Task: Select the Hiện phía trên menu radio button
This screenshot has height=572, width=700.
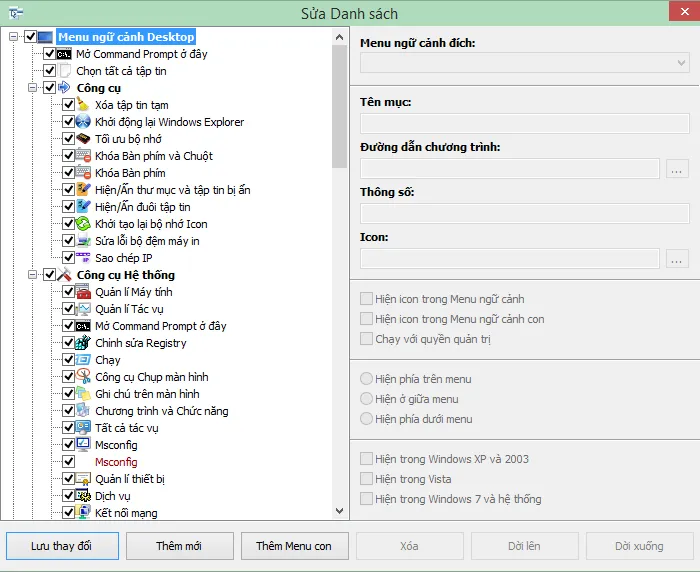Action: [367, 379]
